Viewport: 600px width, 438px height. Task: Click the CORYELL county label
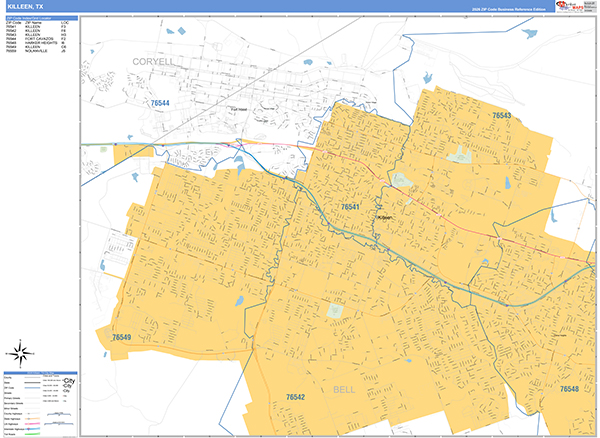(153, 62)
